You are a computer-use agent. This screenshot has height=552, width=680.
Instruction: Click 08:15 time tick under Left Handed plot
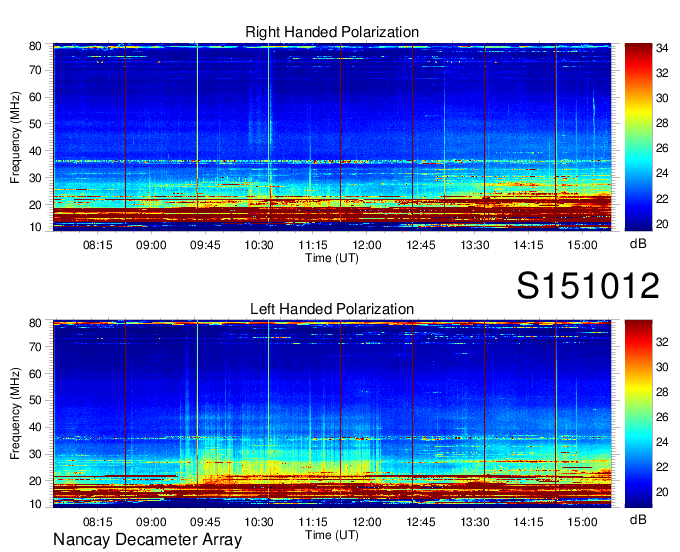click(98, 522)
